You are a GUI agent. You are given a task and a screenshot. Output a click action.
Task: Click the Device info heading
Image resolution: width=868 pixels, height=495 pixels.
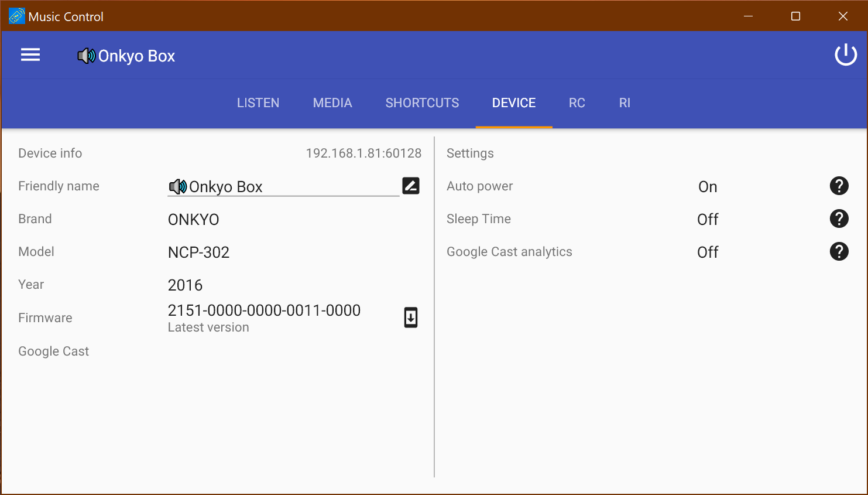click(50, 153)
